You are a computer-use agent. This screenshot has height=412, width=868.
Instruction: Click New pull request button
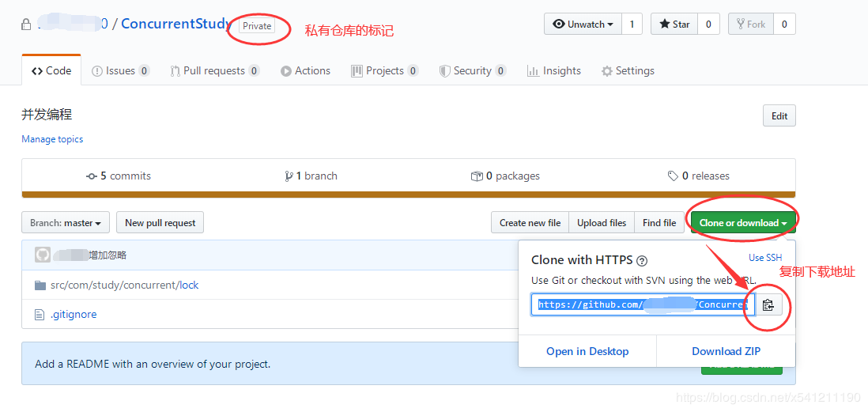pyautogui.click(x=160, y=223)
